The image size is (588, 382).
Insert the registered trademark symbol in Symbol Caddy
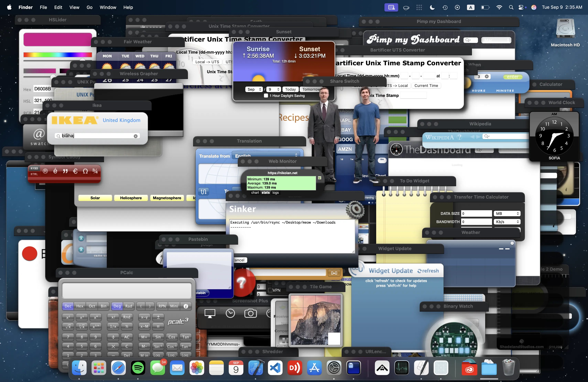coord(45,171)
